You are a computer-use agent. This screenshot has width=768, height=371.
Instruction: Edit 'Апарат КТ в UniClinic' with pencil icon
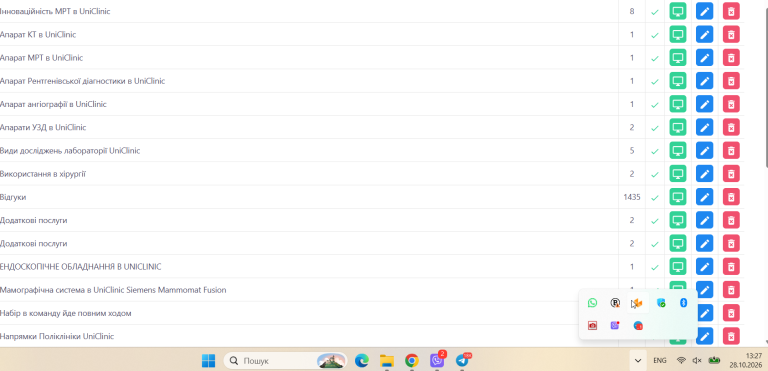click(x=704, y=34)
